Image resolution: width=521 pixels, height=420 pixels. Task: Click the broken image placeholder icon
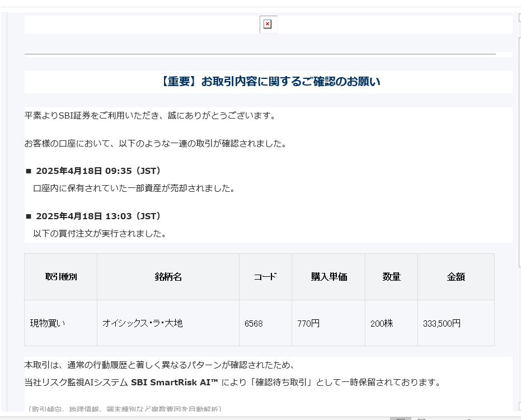coord(267,24)
